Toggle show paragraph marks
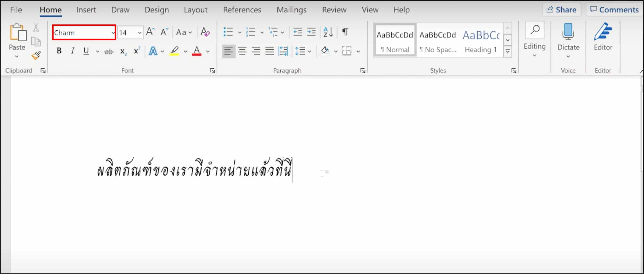644x274 pixels. point(345,32)
